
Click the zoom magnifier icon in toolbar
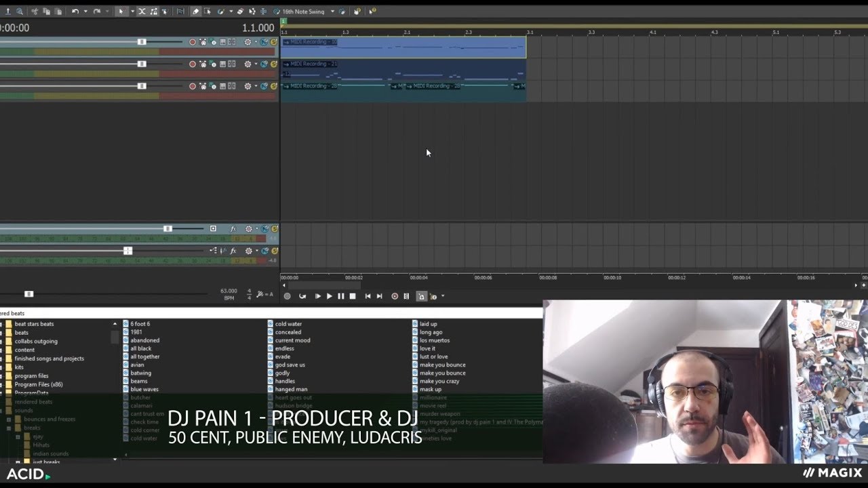coord(19,12)
